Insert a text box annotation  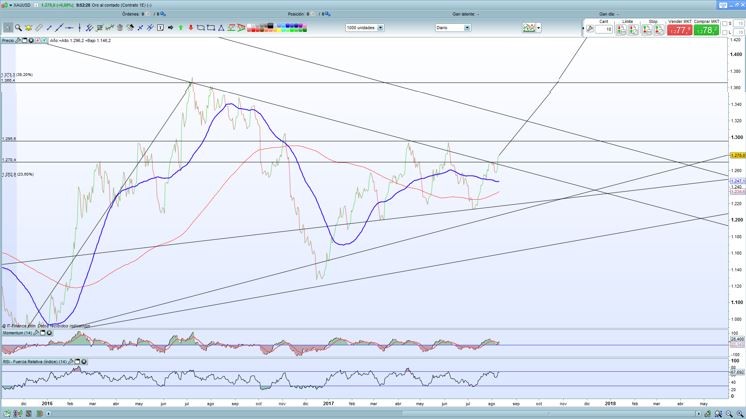(160, 28)
